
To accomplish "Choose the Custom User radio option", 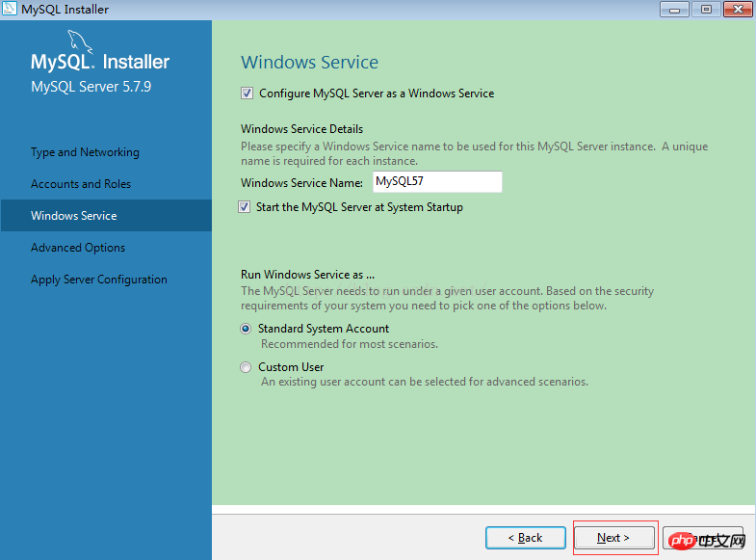I will click(x=246, y=367).
